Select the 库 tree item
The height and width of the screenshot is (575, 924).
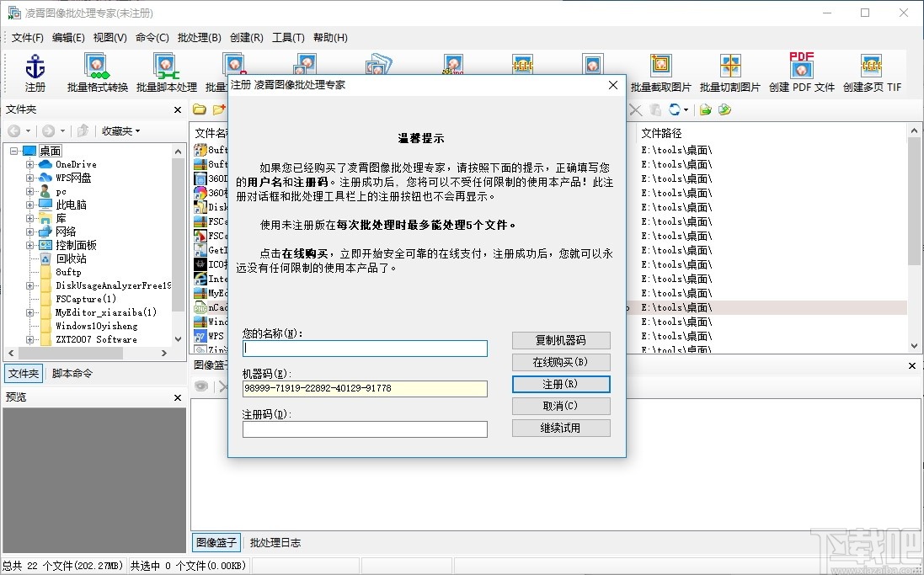pyautogui.click(x=61, y=218)
